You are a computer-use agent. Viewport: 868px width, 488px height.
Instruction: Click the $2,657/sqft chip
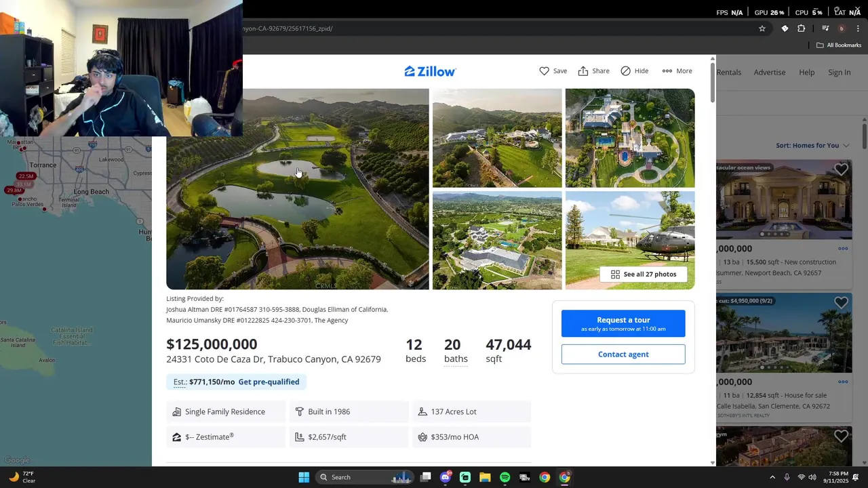click(349, 437)
